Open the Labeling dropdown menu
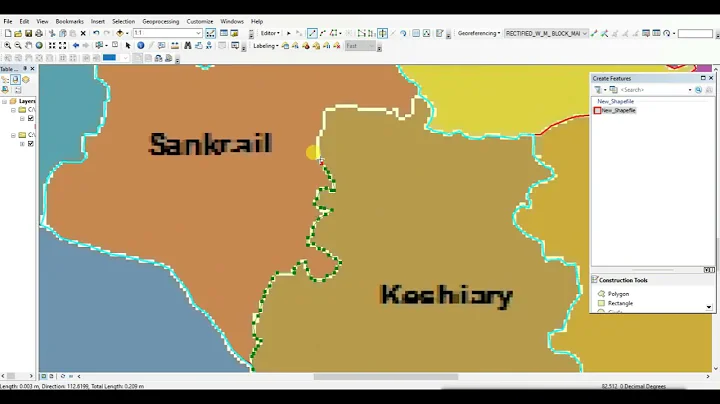The image size is (720, 404). pyautogui.click(x=265, y=46)
